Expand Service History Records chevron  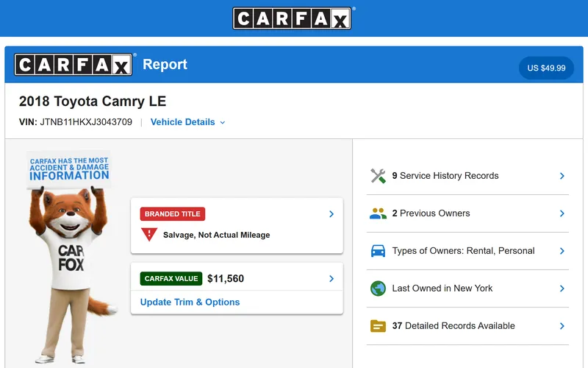tap(562, 176)
